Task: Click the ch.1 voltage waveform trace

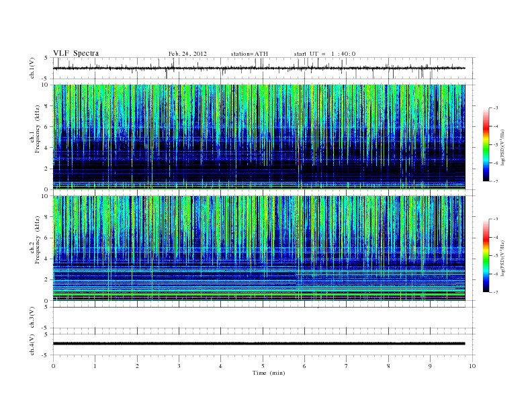Action: 259,68
